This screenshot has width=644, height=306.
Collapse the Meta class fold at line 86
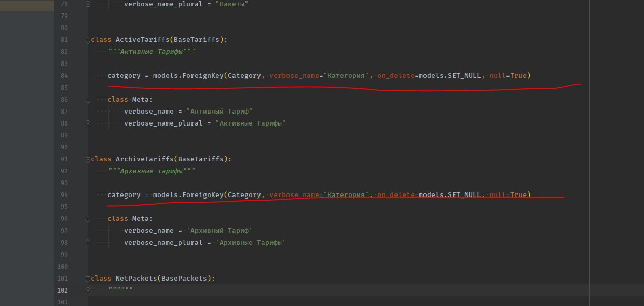point(88,100)
